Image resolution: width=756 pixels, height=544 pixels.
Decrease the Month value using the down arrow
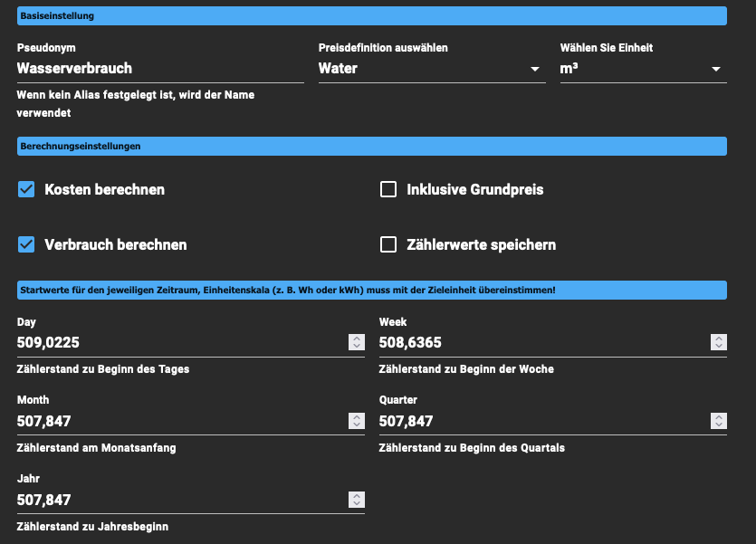click(x=357, y=425)
